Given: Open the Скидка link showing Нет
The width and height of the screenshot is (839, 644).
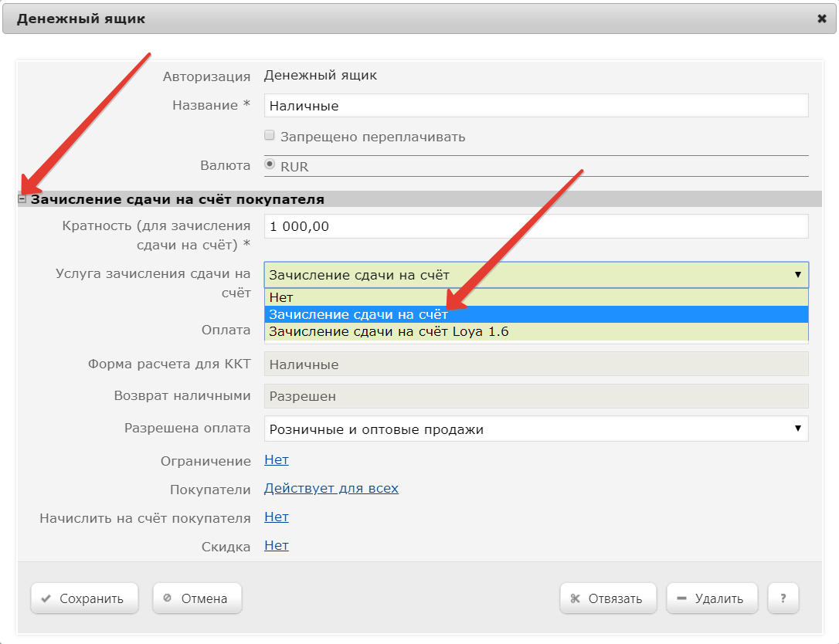Looking at the screenshot, I should 277,546.
